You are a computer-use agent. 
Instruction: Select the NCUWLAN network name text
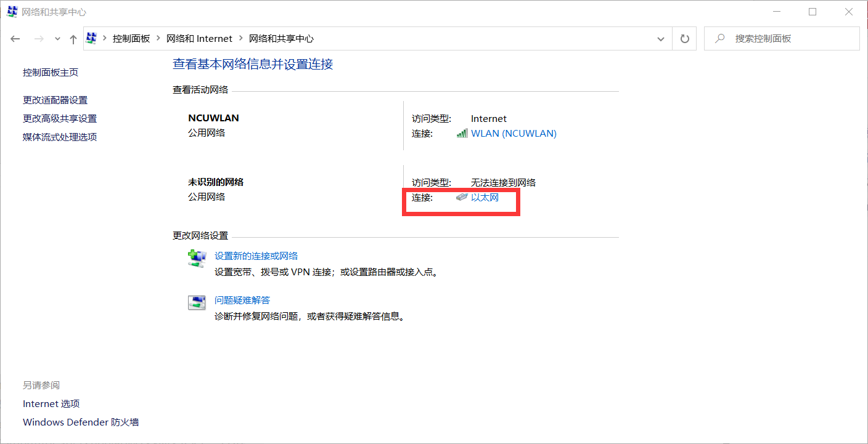(x=213, y=118)
